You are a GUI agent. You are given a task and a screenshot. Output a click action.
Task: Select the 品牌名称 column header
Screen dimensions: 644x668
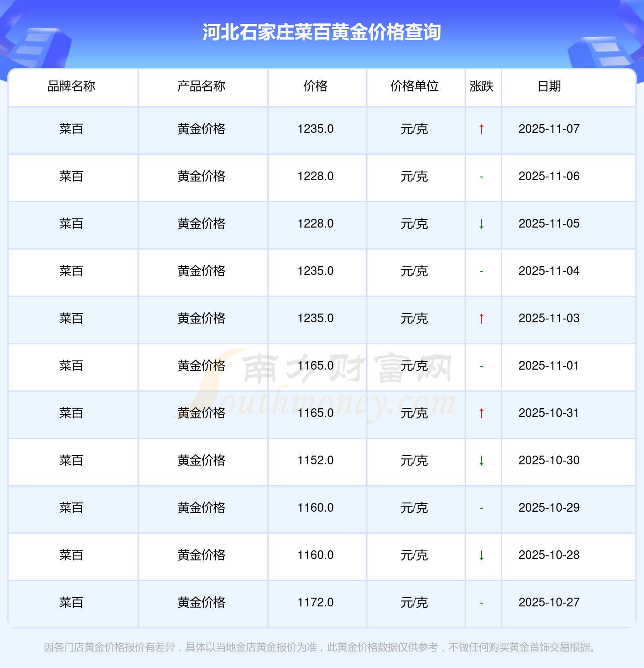71,86
